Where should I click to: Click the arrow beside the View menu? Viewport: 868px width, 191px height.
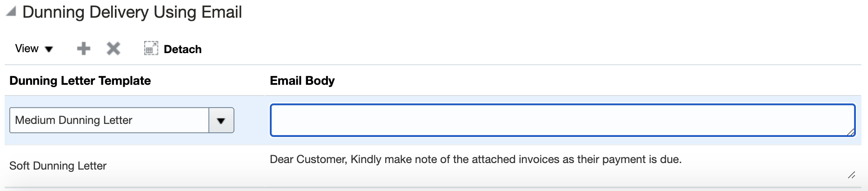coord(49,49)
